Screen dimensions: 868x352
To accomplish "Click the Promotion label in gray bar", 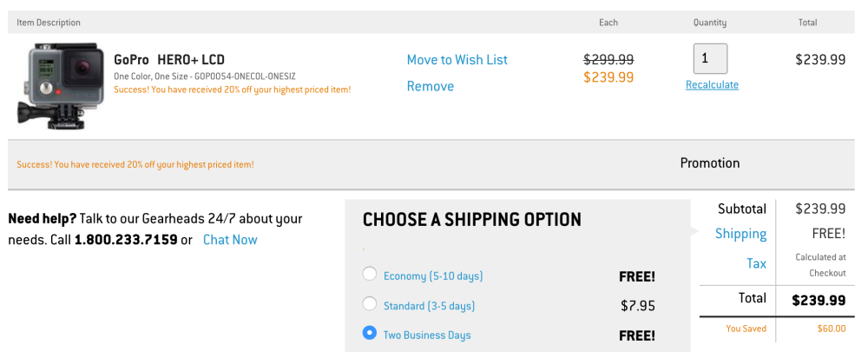I will point(709,163).
